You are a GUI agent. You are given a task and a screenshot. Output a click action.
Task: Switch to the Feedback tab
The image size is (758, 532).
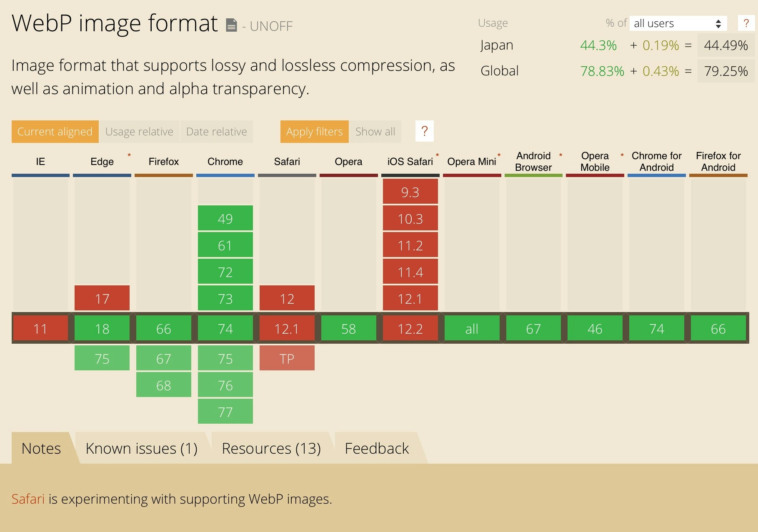click(x=376, y=448)
